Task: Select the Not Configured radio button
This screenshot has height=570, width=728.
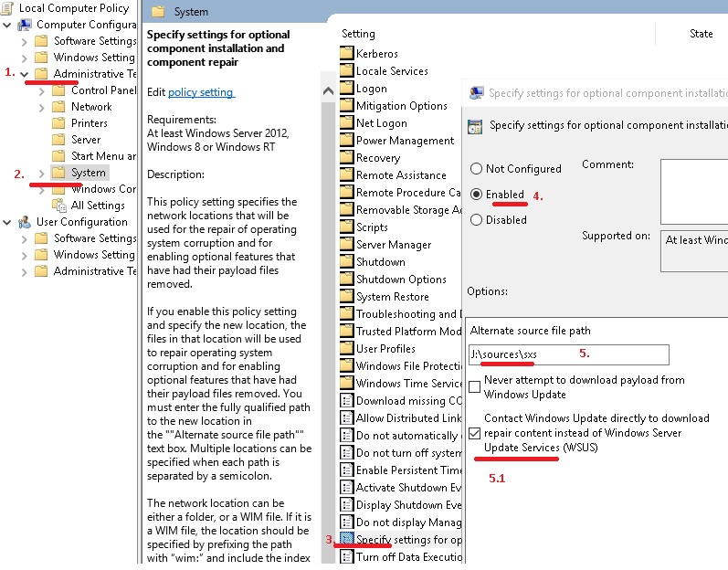Action: 477,168
